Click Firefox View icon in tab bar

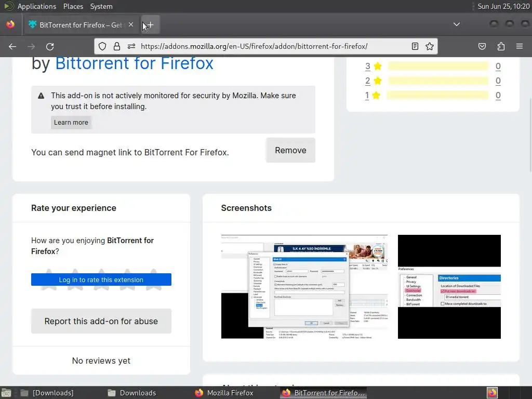10,24
